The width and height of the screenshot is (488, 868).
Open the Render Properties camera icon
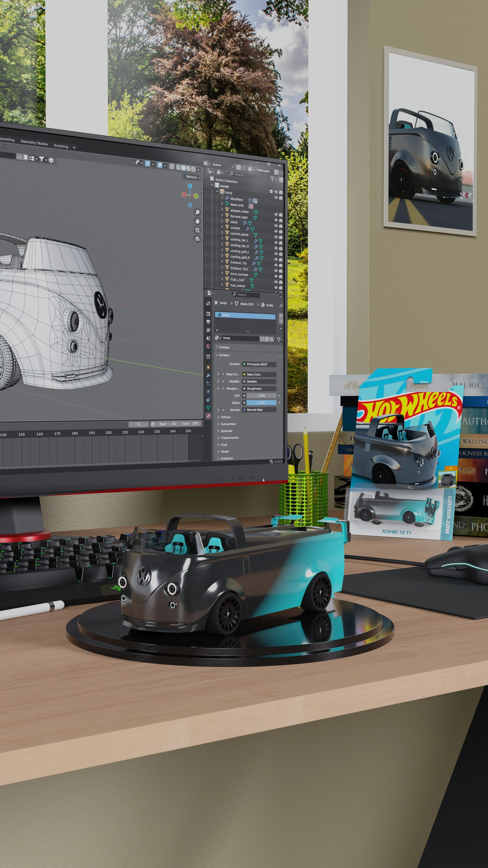(x=208, y=314)
